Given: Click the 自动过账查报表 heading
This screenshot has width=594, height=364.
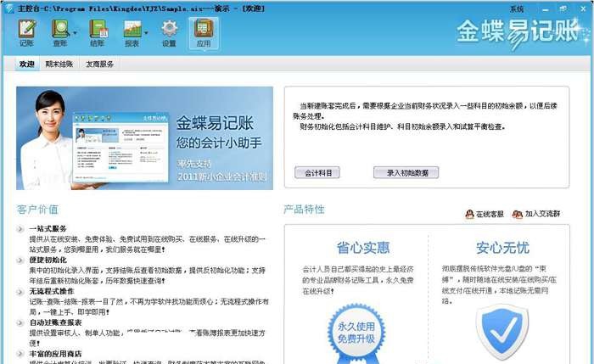Looking at the screenshot, I should coord(56,322).
